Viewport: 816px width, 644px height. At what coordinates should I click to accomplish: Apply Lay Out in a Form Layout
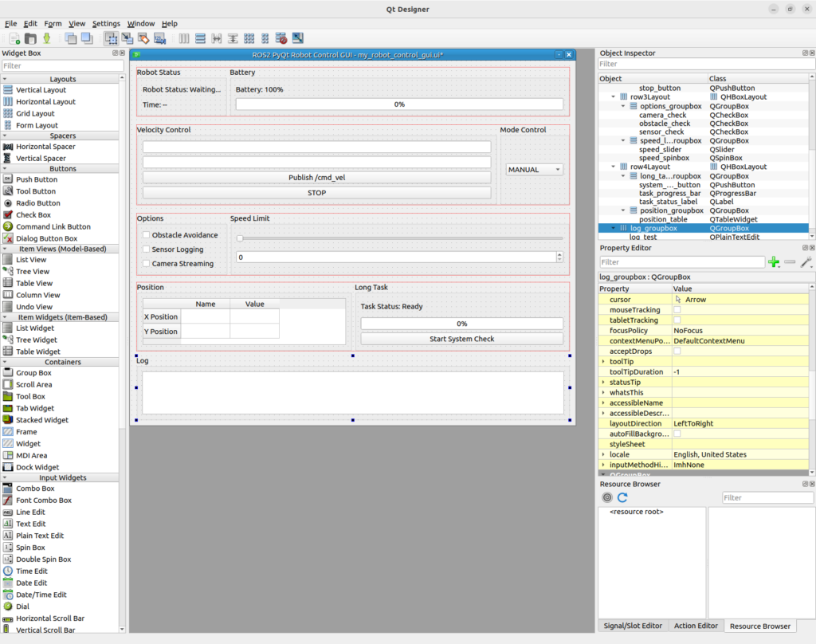(265, 38)
